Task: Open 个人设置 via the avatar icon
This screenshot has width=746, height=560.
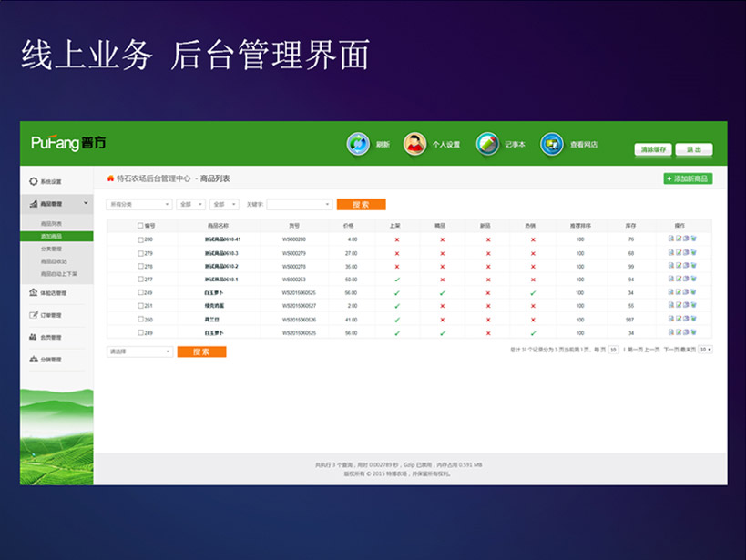Action: point(414,144)
